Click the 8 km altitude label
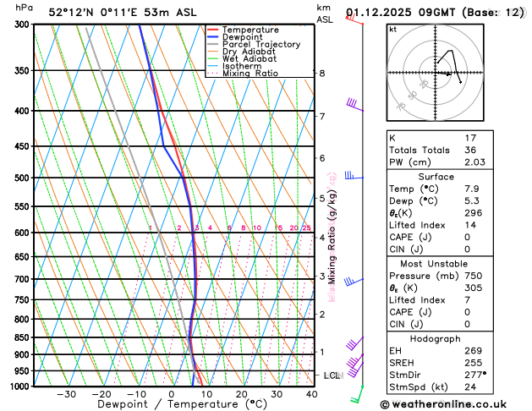The width and height of the screenshot is (532, 411). coord(322,74)
